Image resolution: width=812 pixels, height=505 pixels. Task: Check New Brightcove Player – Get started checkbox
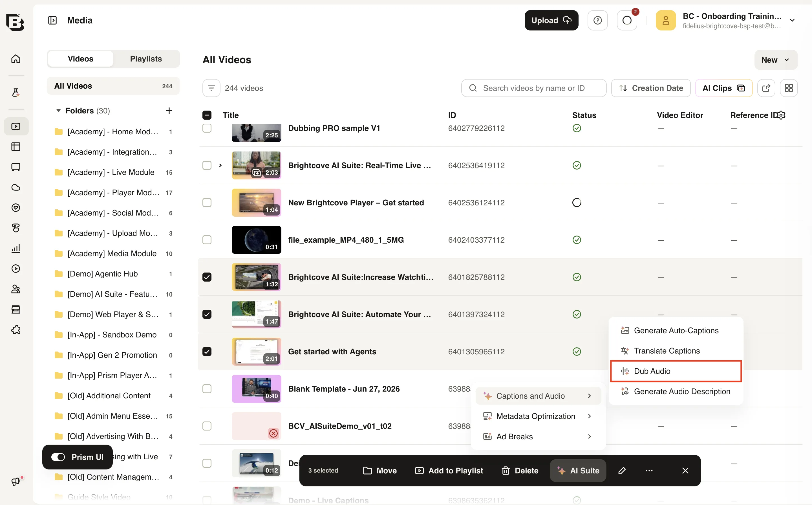(x=207, y=203)
